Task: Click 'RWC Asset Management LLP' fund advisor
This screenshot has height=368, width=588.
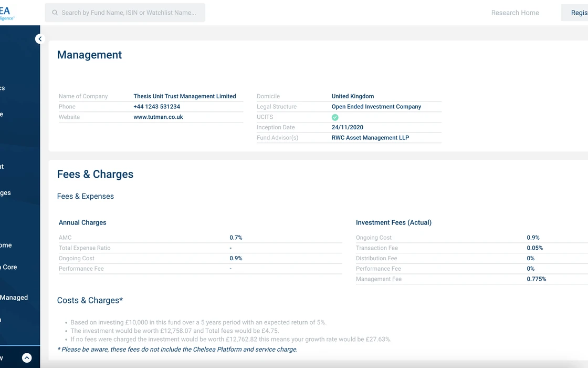Action: click(370, 137)
